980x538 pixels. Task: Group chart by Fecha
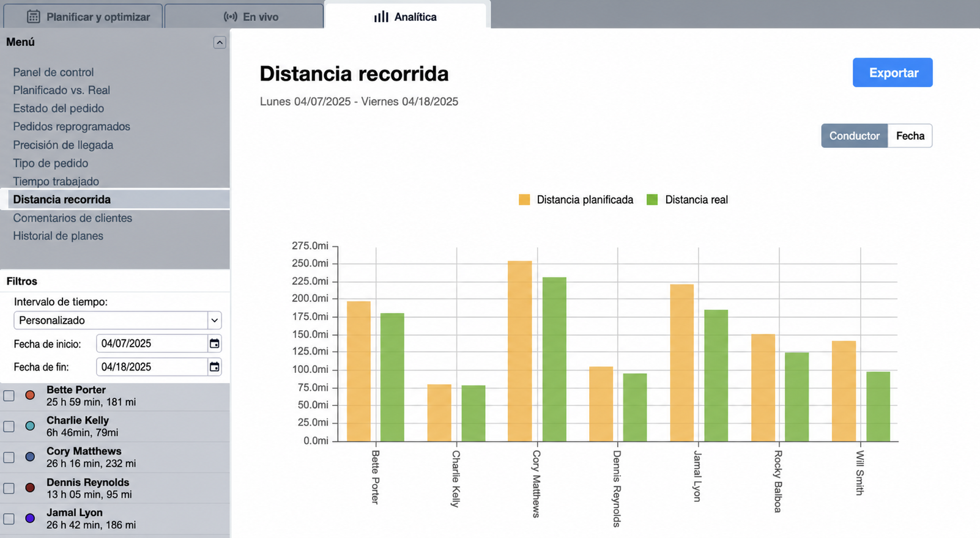pos(910,136)
